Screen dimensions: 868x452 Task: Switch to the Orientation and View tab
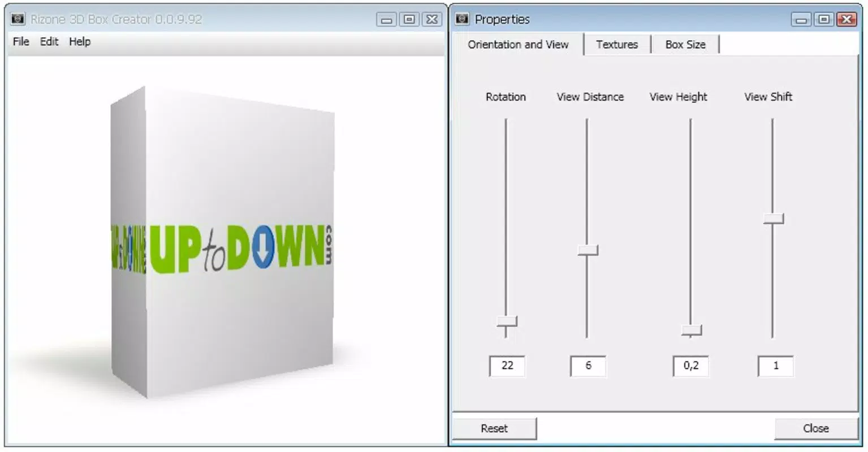click(x=518, y=45)
